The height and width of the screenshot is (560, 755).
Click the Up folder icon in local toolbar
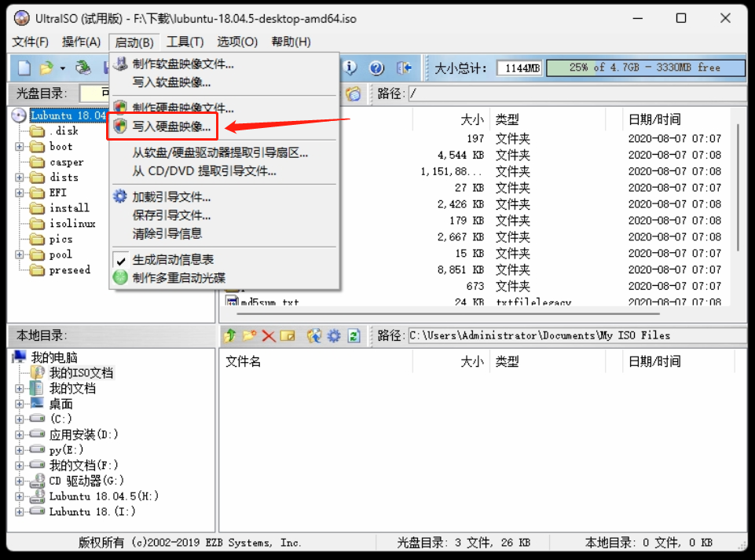[x=230, y=335]
